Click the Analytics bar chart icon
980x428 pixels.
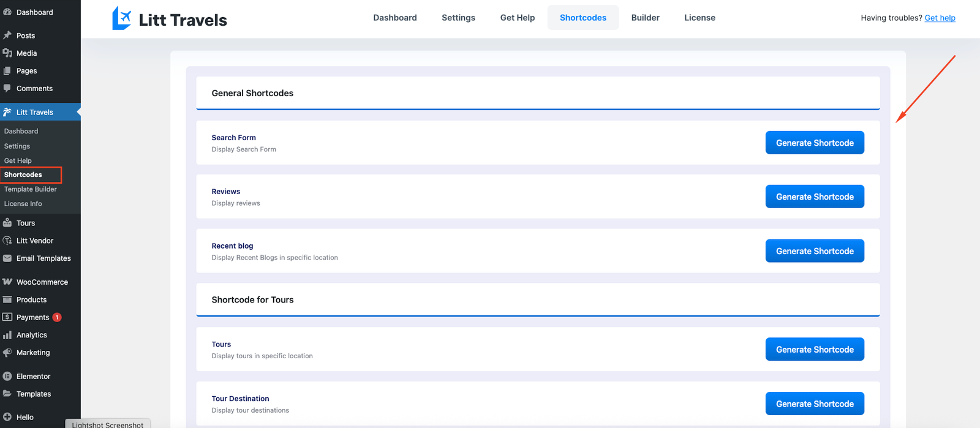[x=7, y=335]
